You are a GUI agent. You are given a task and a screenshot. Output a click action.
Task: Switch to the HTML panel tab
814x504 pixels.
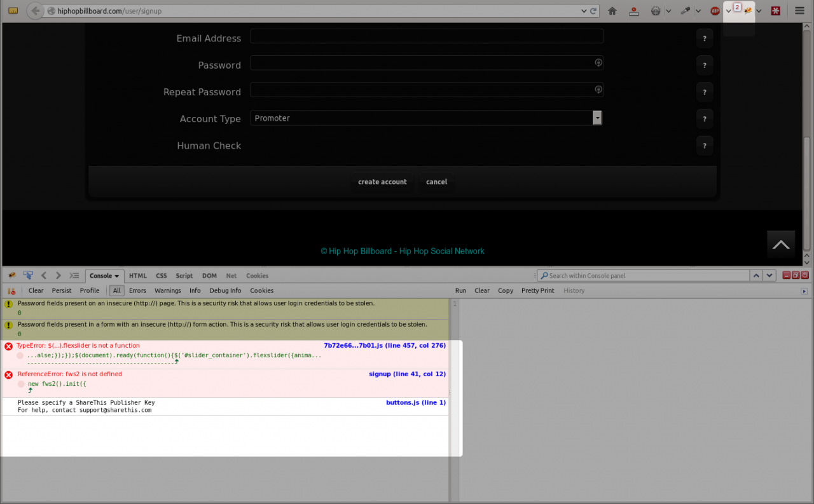(137, 276)
